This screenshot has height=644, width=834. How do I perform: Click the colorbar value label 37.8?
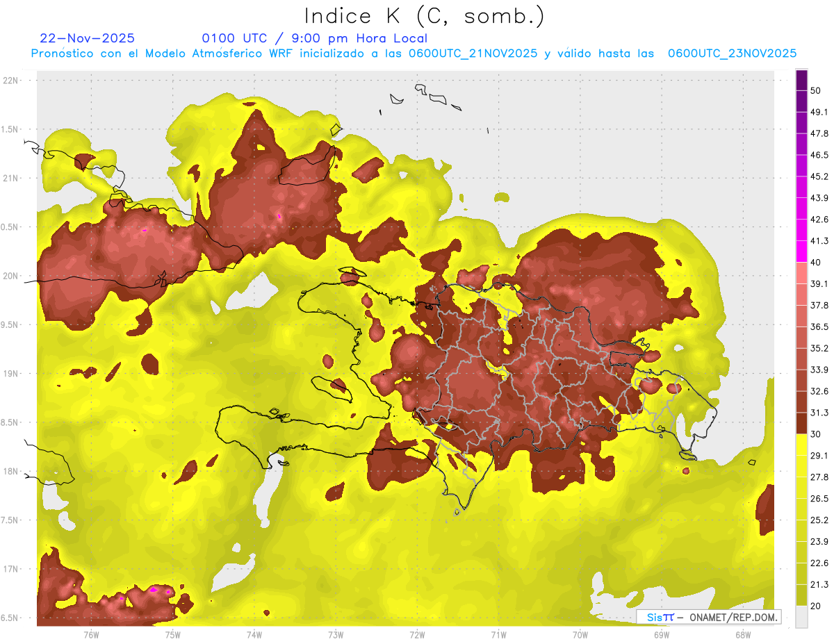(x=819, y=305)
